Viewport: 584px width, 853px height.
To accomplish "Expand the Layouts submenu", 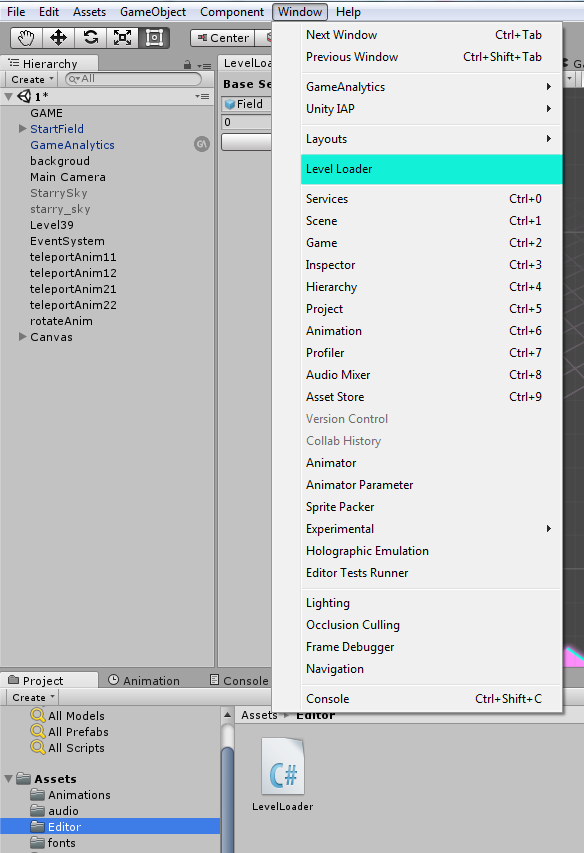I will pos(431,139).
